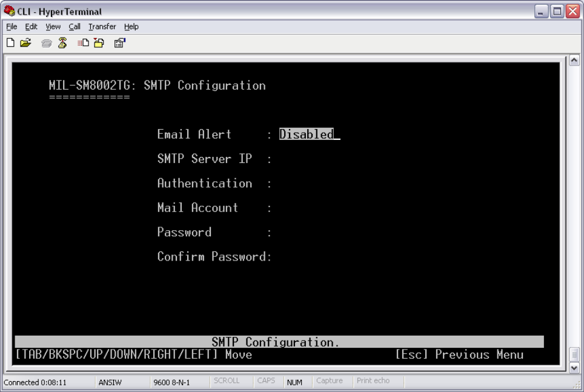Click the SCROLL status indicator
The height and width of the screenshot is (392, 584).
pyautogui.click(x=227, y=381)
